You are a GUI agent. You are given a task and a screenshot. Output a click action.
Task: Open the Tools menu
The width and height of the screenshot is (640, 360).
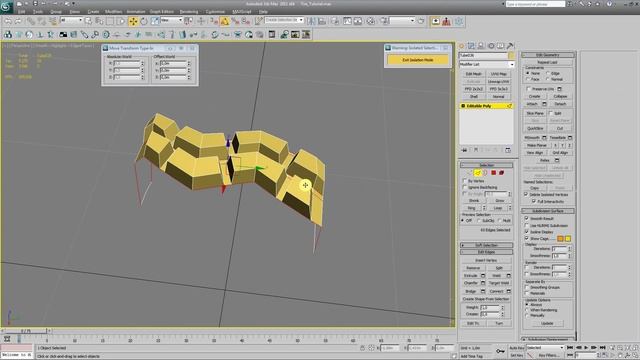[38, 11]
